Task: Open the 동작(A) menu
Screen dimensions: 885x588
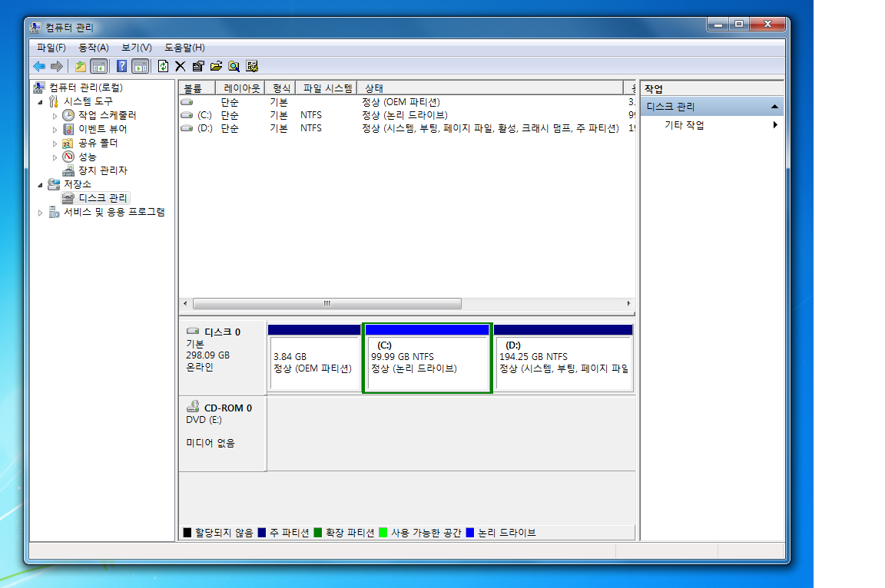Action: [x=94, y=48]
